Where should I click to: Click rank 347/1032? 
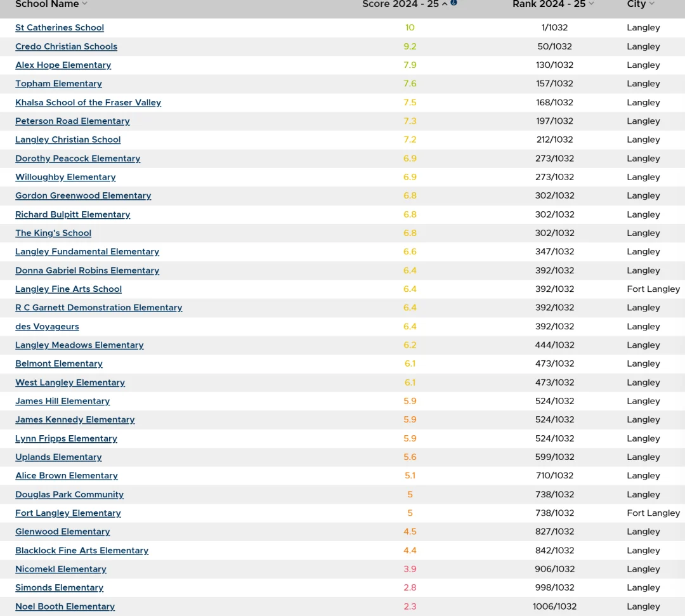coord(555,252)
